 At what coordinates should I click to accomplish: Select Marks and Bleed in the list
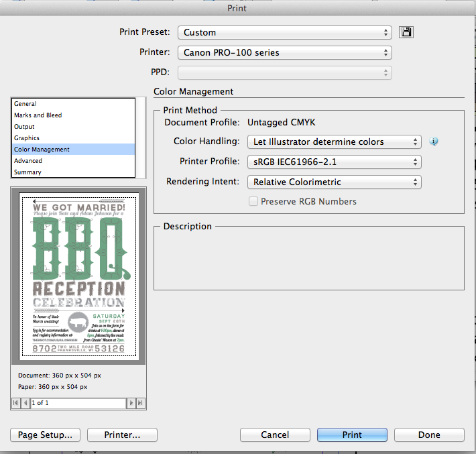pos(38,115)
